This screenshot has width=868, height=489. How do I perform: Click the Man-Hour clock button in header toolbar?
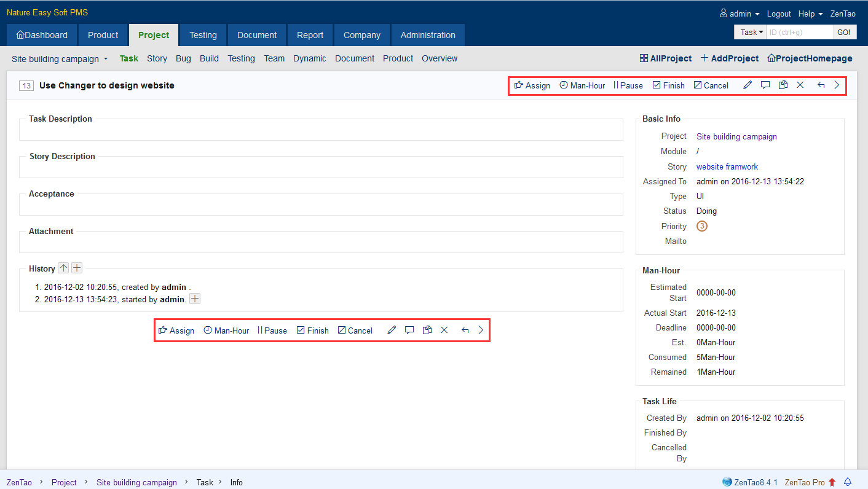582,85
